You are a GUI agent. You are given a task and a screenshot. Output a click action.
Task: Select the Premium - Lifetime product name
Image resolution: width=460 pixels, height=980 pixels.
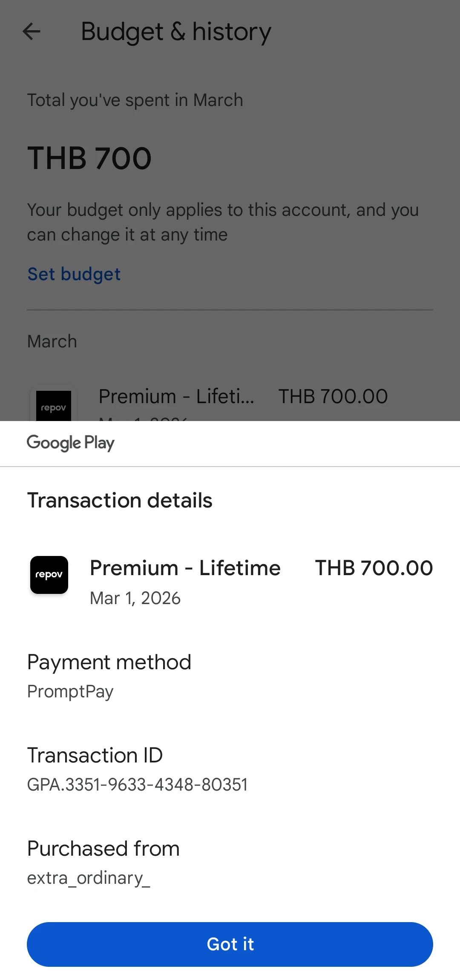(185, 568)
